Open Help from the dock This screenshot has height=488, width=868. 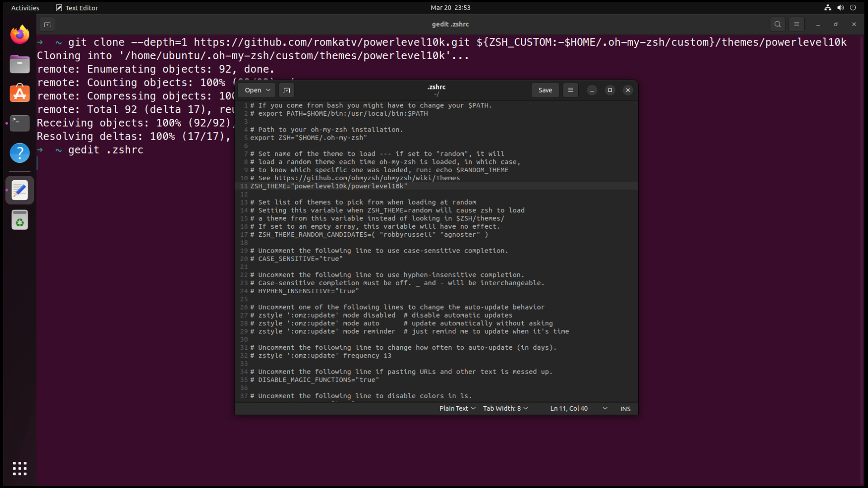tap(19, 153)
